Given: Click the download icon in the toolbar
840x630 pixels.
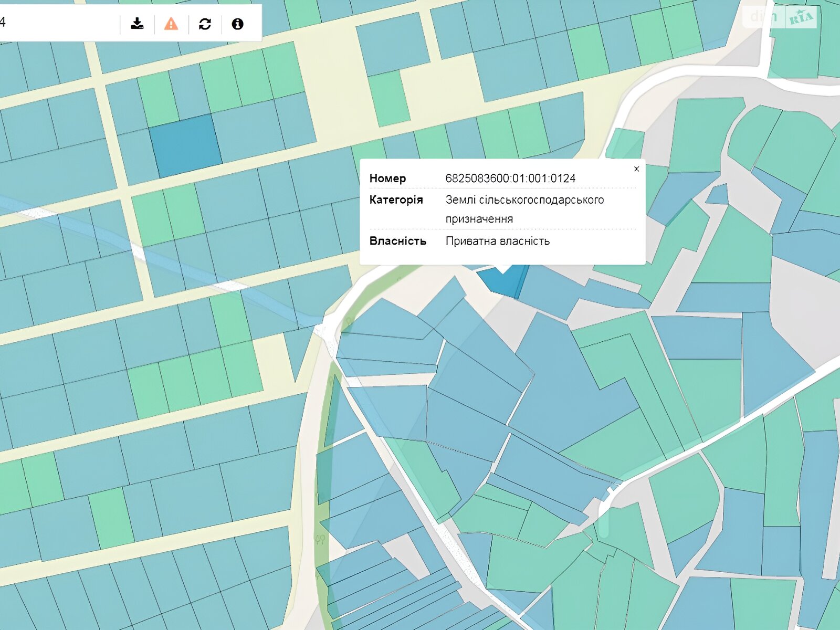Looking at the screenshot, I should (137, 24).
